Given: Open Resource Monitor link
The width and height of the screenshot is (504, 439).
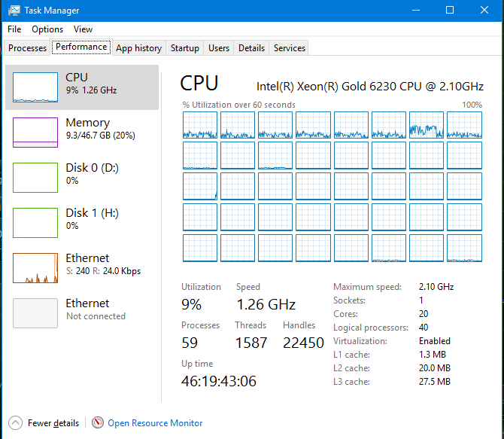Looking at the screenshot, I should click(x=155, y=423).
